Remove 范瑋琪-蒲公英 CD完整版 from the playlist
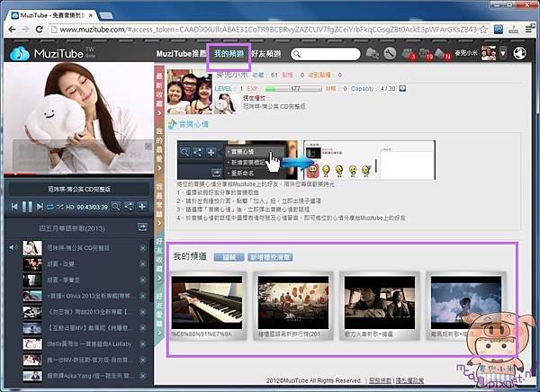The height and width of the screenshot is (392, 540). [x=142, y=248]
